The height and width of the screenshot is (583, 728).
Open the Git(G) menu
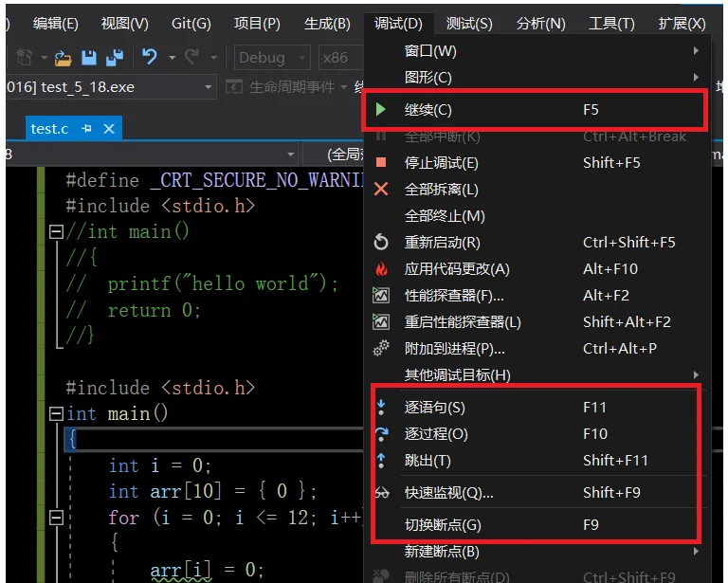(x=191, y=23)
